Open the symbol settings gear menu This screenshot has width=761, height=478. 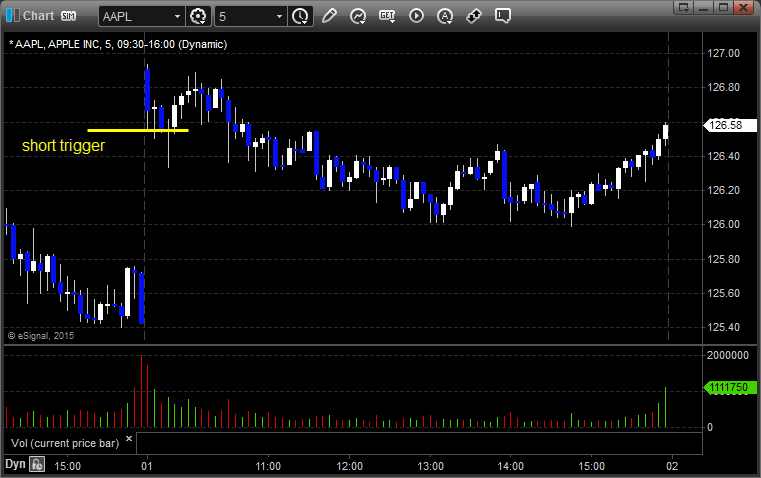click(198, 16)
